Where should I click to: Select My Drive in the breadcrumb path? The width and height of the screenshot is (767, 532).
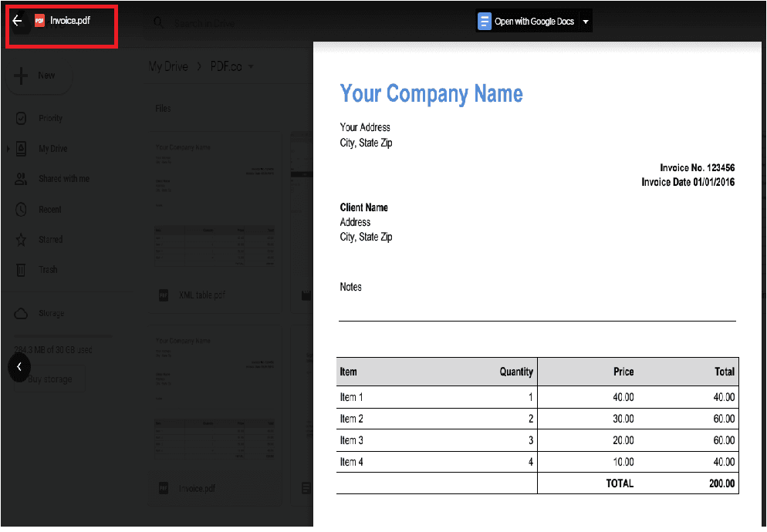click(168, 67)
